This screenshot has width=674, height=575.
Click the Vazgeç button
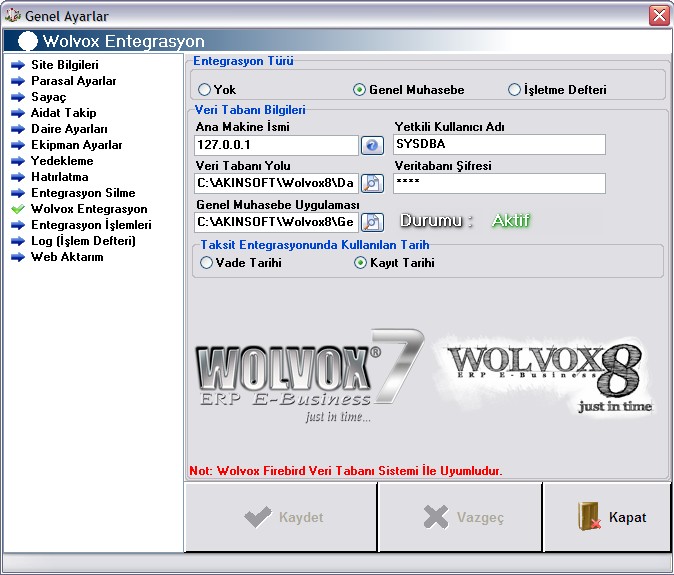(460, 517)
